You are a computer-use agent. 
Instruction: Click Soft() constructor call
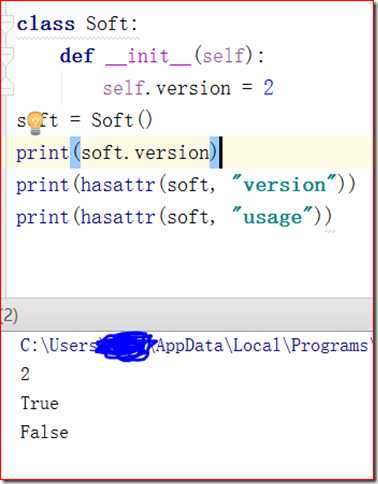point(122,120)
